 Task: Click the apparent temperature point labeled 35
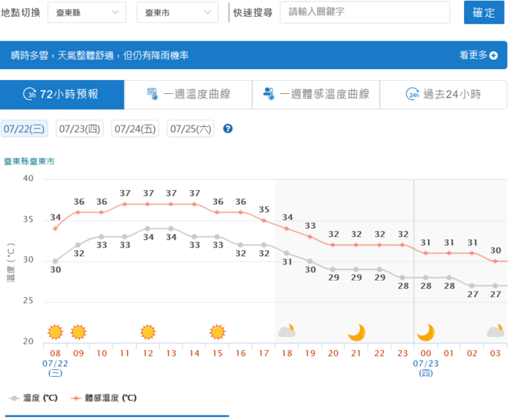coord(264,221)
